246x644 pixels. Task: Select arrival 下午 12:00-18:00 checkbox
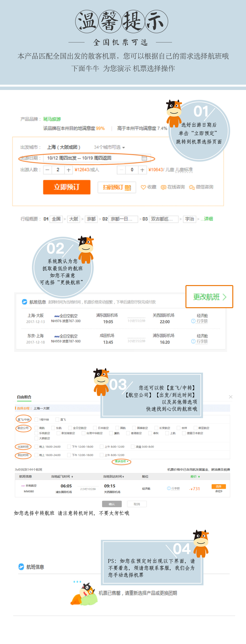click(69, 455)
